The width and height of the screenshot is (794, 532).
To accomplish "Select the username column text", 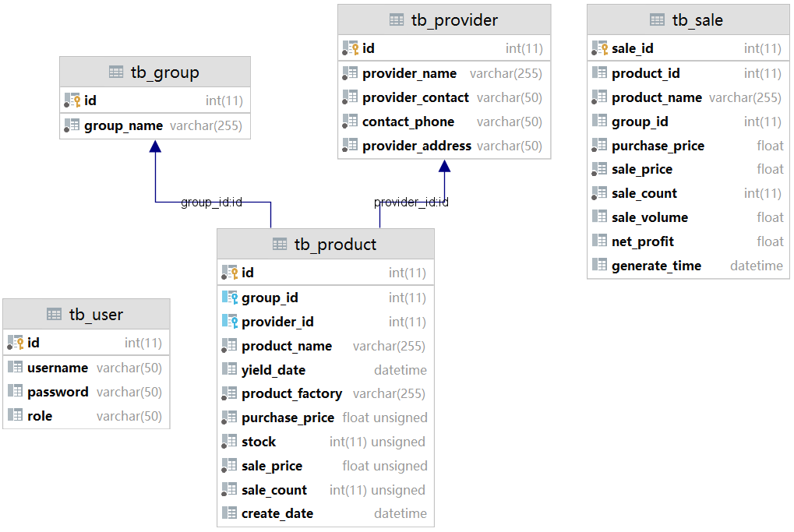I will pyautogui.click(x=57, y=368).
